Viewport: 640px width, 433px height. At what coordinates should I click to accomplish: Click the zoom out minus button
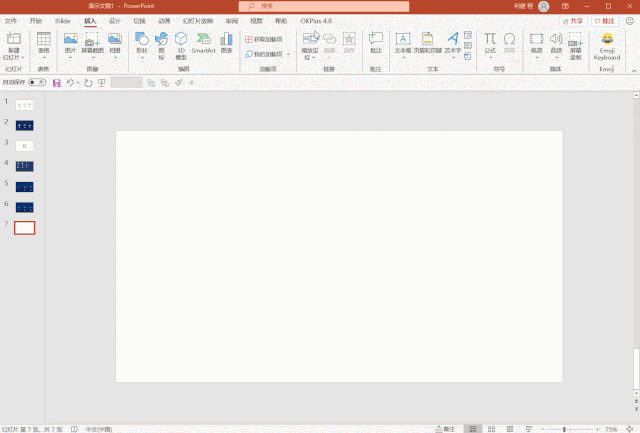tap(542, 429)
